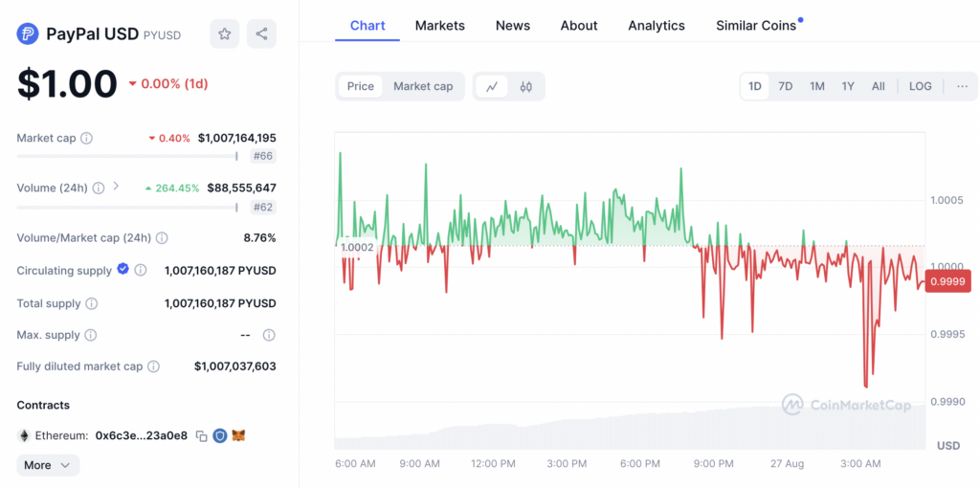This screenshot has width=980, height=488.
Task: Click the Market cap progress bar
Action: (127, 156)
